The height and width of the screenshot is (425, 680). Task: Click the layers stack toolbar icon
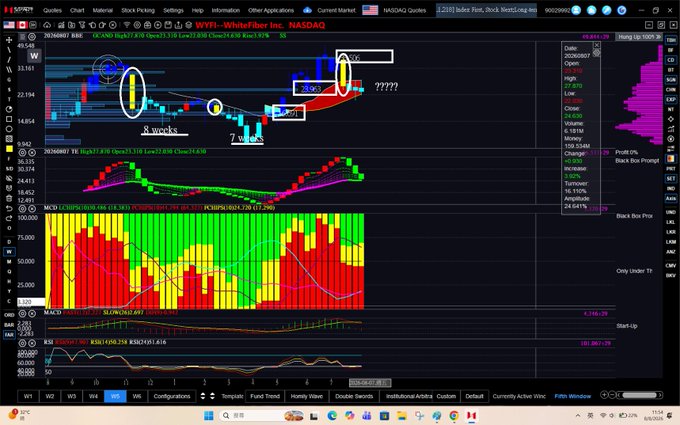pos(189,25)
